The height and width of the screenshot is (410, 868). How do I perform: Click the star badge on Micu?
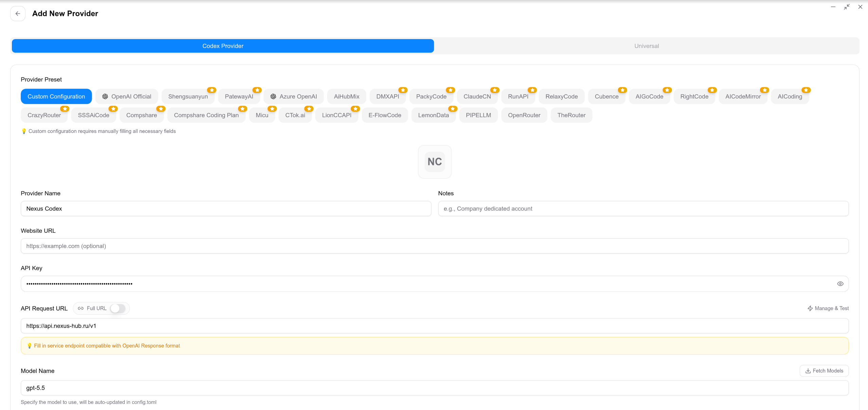click(272, 109)
